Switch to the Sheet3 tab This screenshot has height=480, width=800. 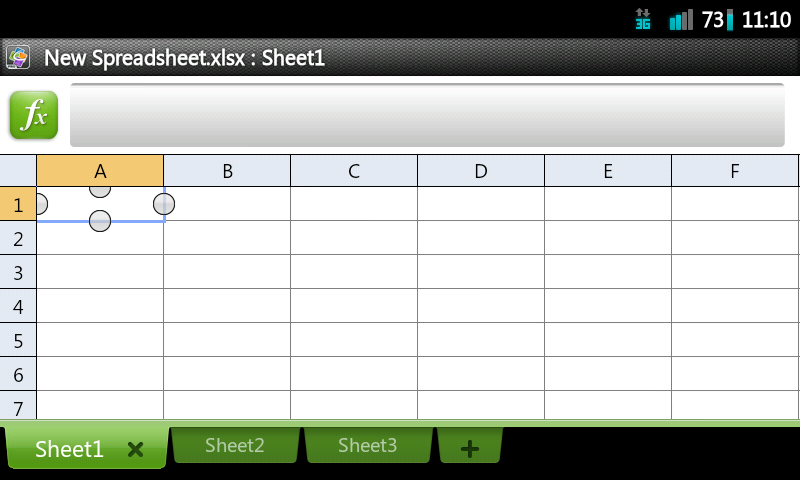[x=368, y=445]
